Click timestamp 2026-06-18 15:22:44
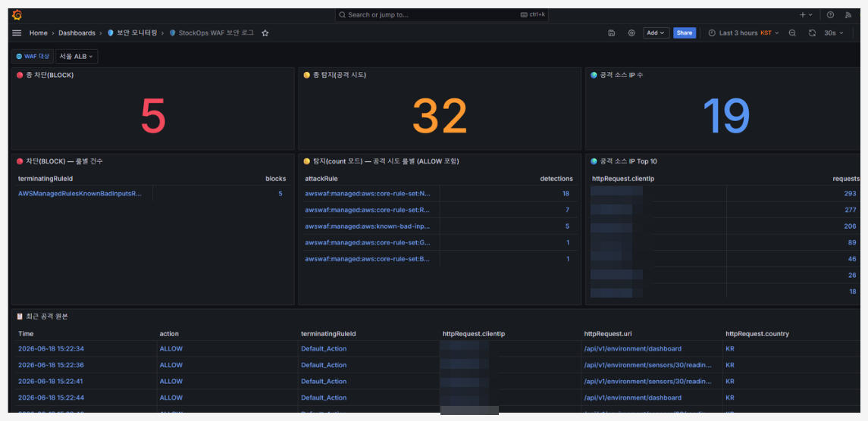 click(51, 398)
